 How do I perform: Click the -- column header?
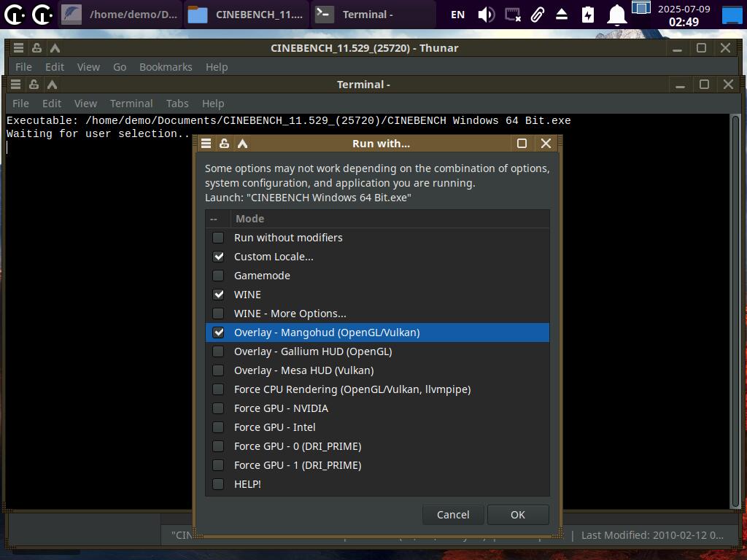point(218,219)
